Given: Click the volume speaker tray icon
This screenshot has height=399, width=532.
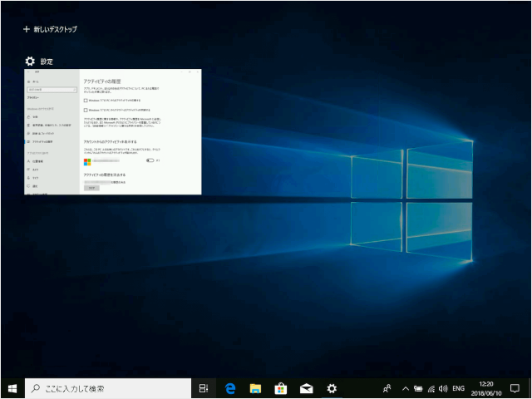Looking at the screenshot, I should point(443,388).
